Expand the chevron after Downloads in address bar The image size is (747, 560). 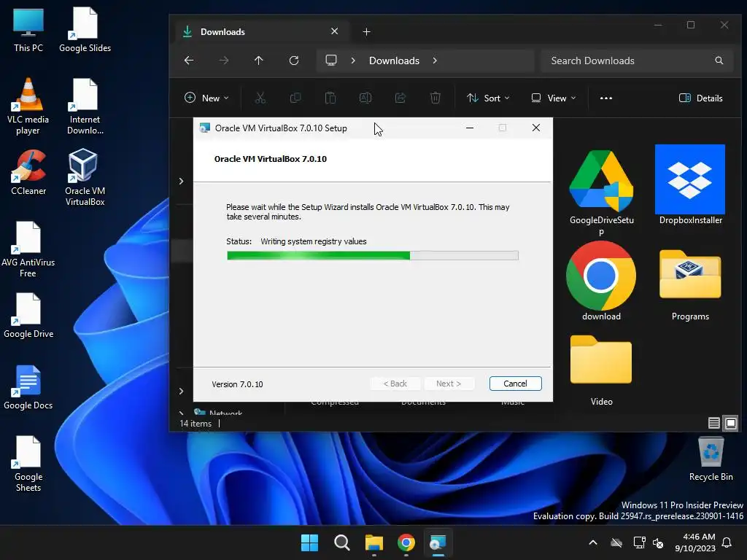click(435, 61)
